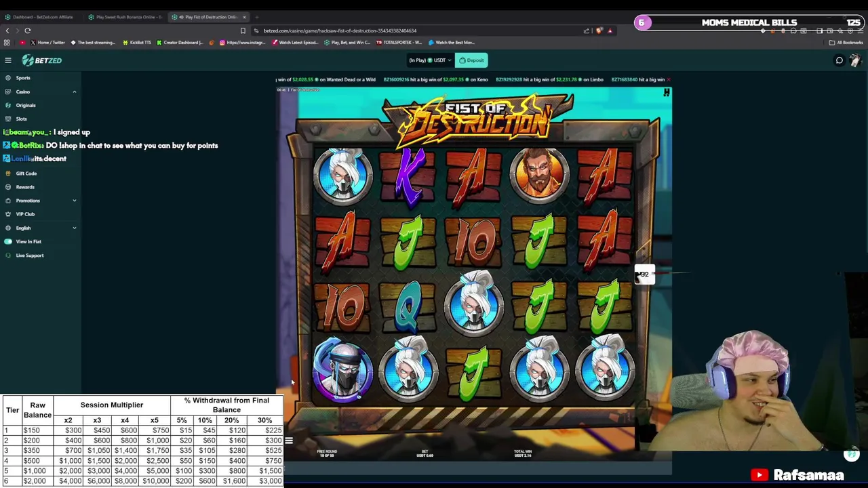Bookmark this page using the bookmark icon
868x488 pixels.
pyautogui.click(x=243, y=30)
